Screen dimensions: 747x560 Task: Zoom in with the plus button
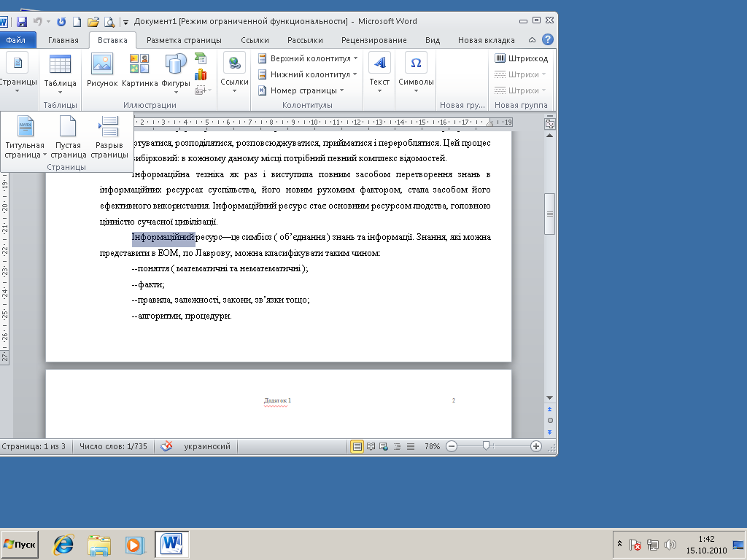(x=536, y=446)
